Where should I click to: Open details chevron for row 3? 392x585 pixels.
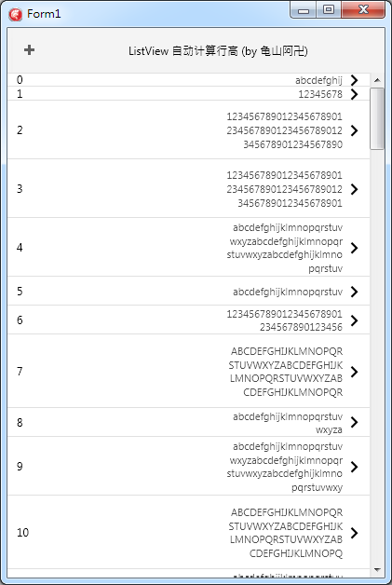point(355,189)
